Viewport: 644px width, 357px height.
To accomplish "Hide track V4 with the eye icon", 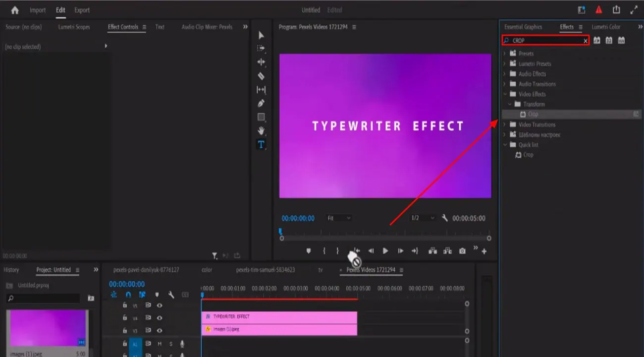I will point(160,318).
